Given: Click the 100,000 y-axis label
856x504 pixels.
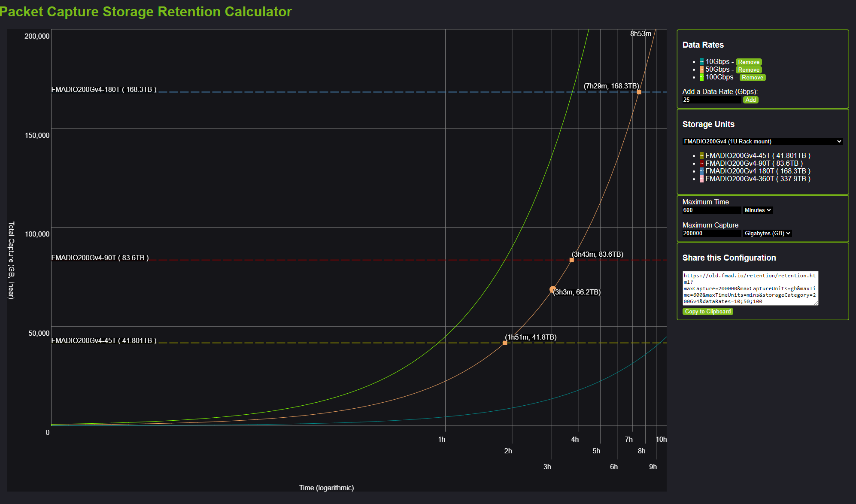Looking at the screenshot, I should pyautogui.click(x=37, y=234).
